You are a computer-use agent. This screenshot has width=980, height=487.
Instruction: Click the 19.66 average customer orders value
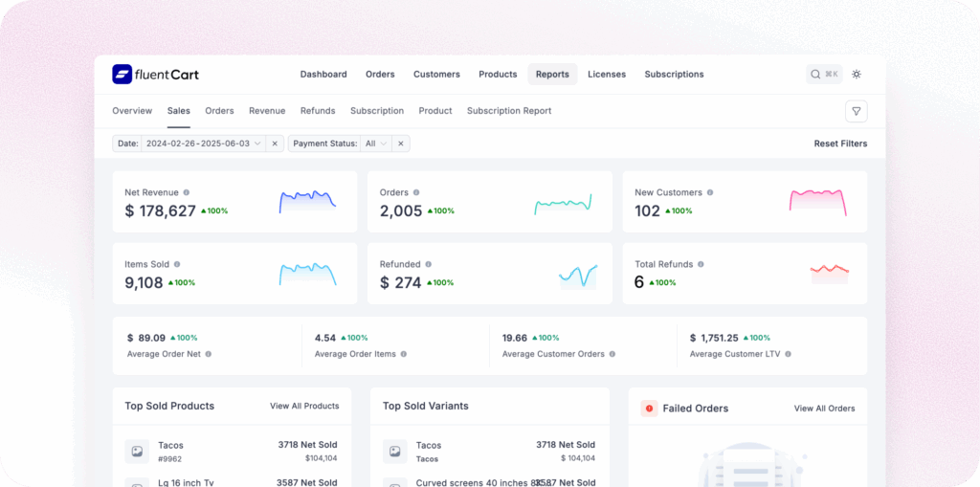click(x=515, y=338)
